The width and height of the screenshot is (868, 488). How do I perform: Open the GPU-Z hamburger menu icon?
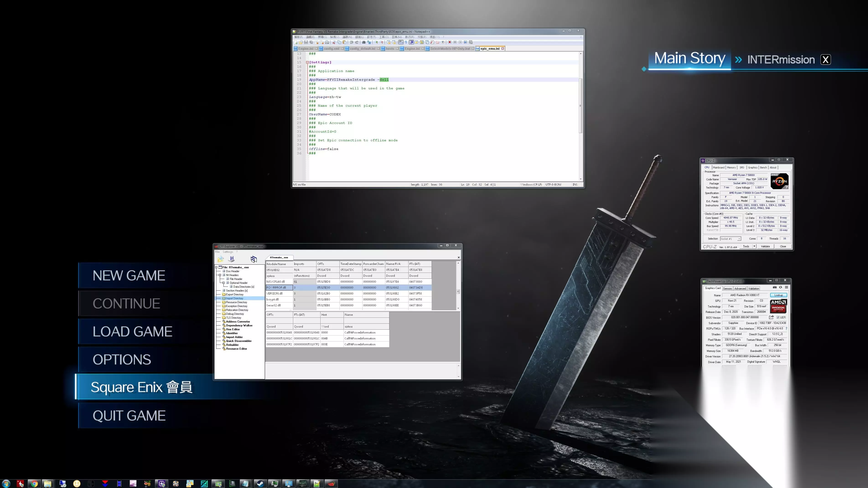tap(786, 287)
